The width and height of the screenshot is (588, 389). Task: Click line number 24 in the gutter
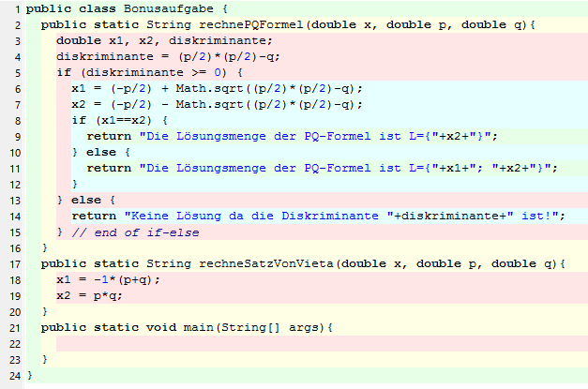pyautogui.click(x=13, y=375)
